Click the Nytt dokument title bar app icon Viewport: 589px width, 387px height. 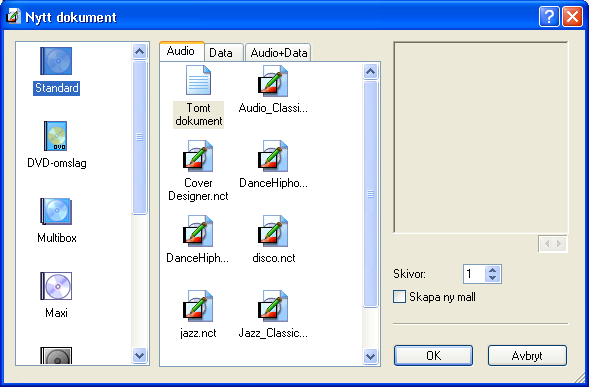click(x=14, y=17)
